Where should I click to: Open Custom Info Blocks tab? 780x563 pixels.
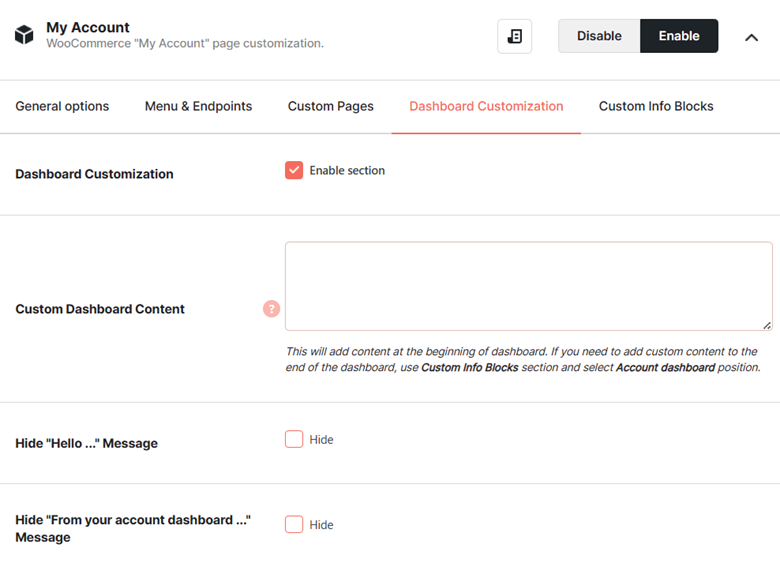(656, 106)
